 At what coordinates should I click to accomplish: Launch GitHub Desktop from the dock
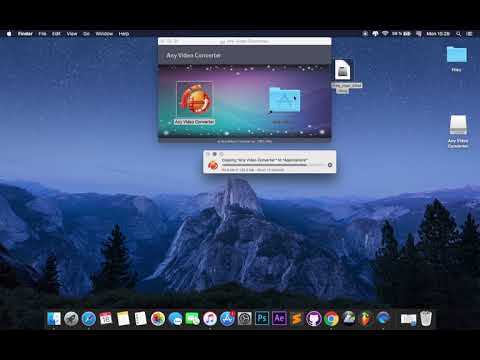[314, 319]
